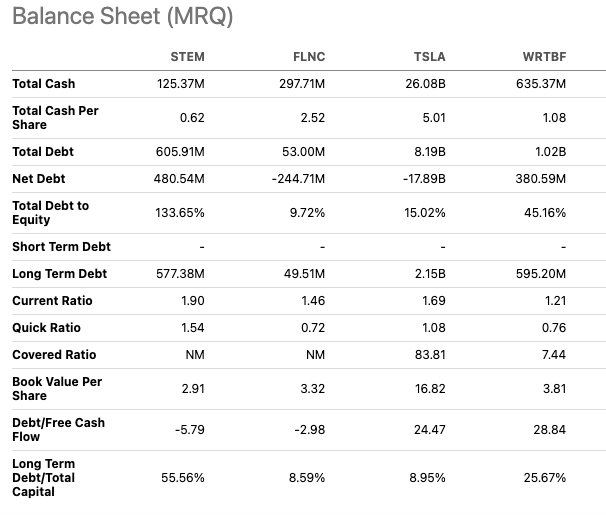Click the Total Debt to Equity label

point(51,213)
